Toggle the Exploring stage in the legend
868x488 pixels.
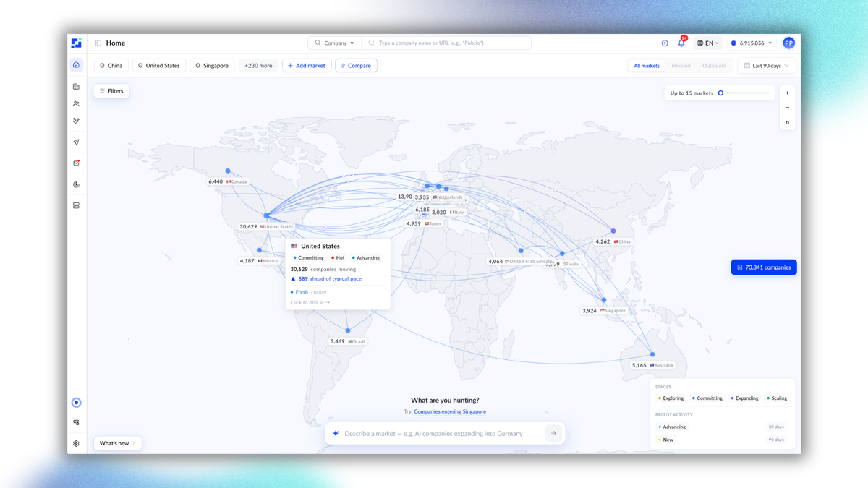671,398
